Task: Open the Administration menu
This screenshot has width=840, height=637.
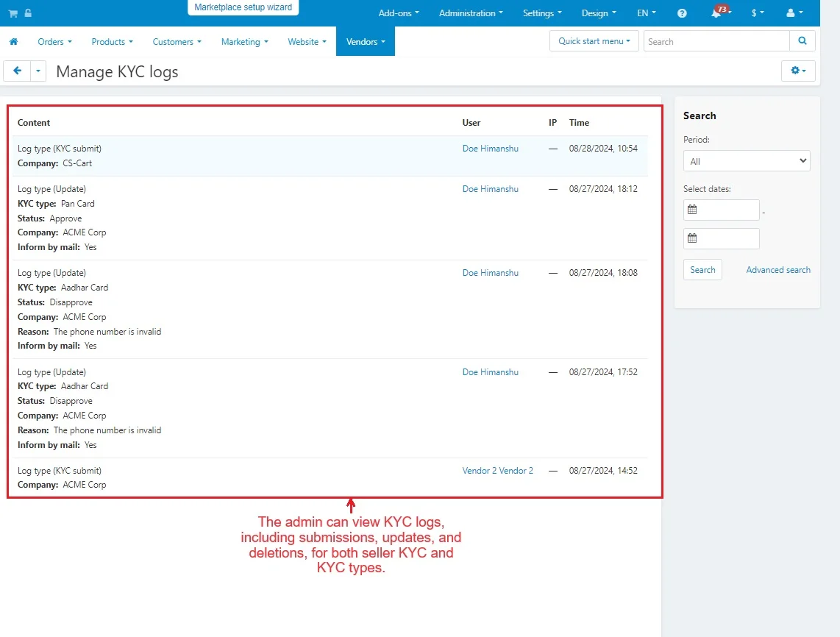Action: (x=471, y=13)
